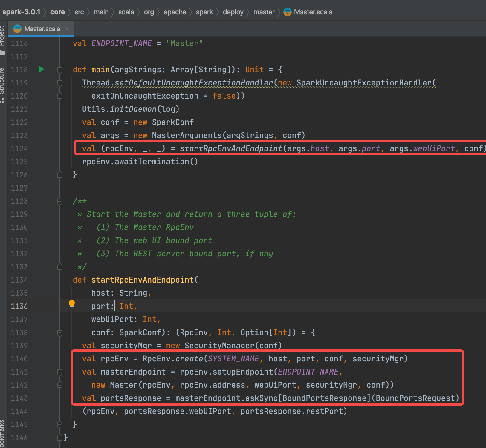Click the "Master" string literal
The height and width of the screenshot is (448, 486).
tap(185, 43)
